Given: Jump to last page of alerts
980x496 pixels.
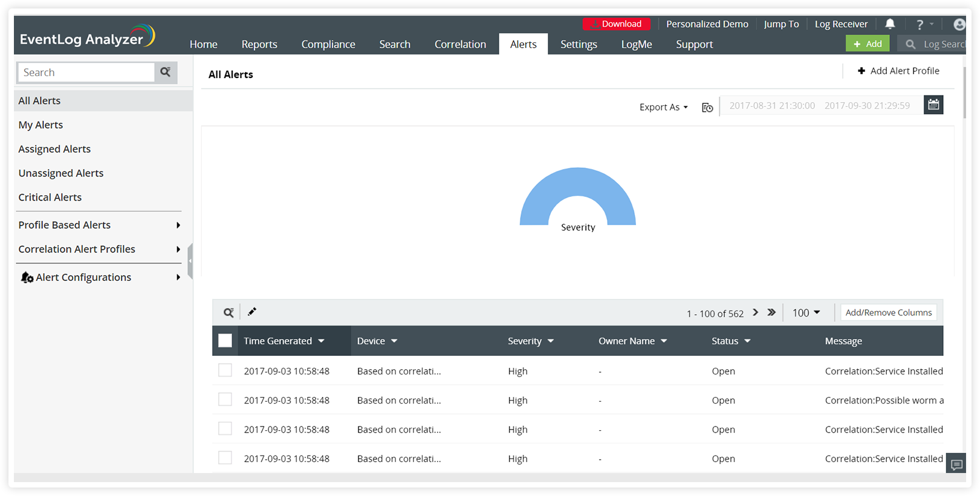Looking at the screenshot, I should point(771,312).
